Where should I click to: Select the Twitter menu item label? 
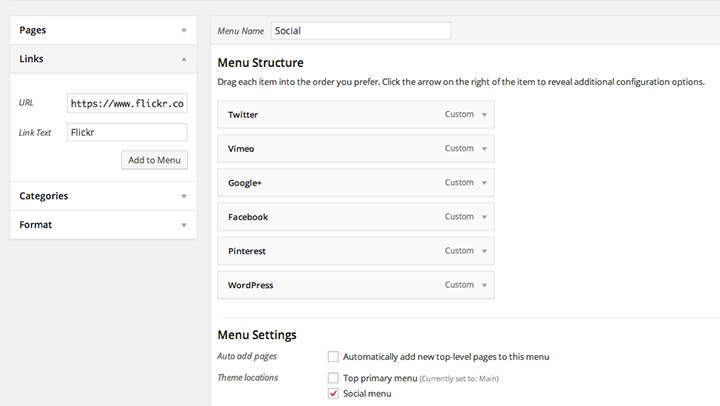click(243, 115)
